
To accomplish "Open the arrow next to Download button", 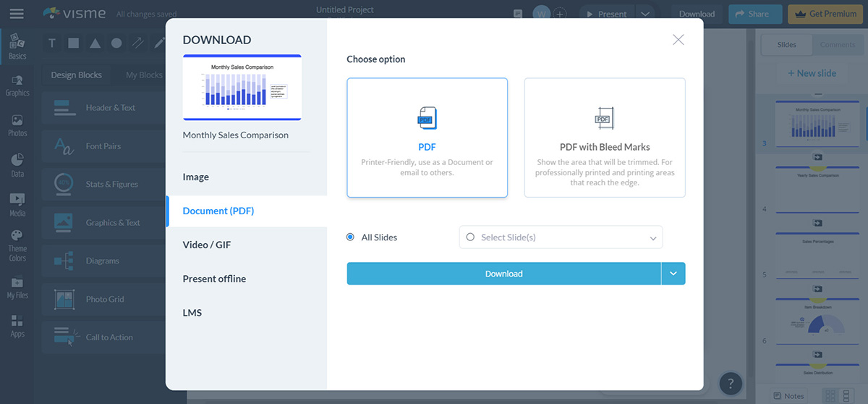I will (673, 274).
